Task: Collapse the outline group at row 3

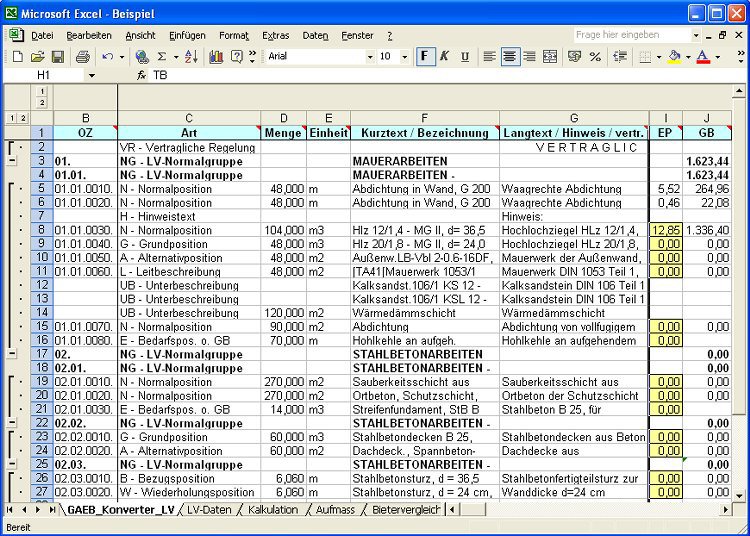Action: pos(12,161)
